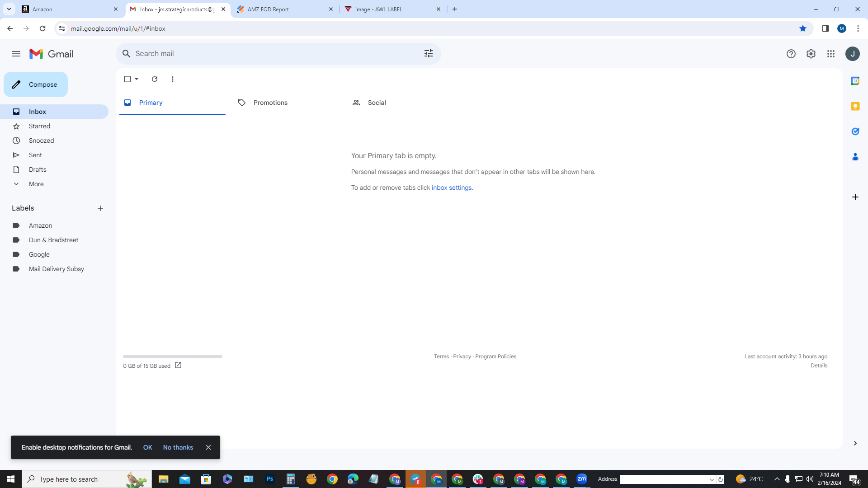Follow the inbox settings link
Image resolution: width=868 pixels, height=488 pixels.
451,188
